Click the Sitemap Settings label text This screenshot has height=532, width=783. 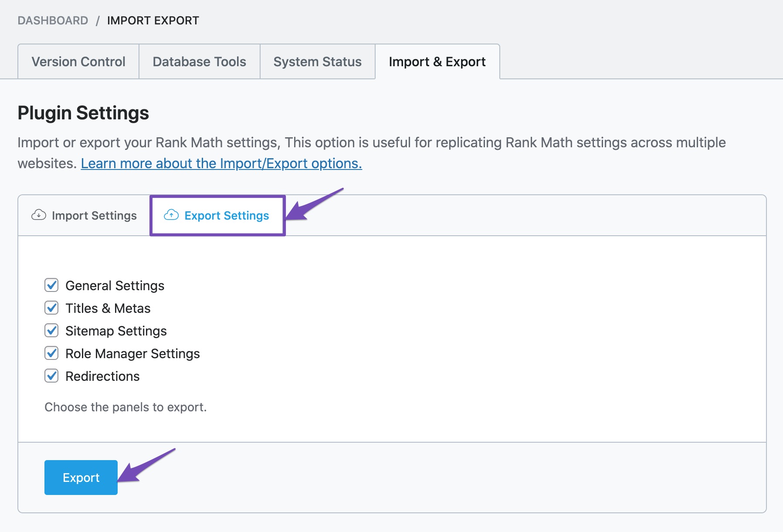click(x=116, y=331)
